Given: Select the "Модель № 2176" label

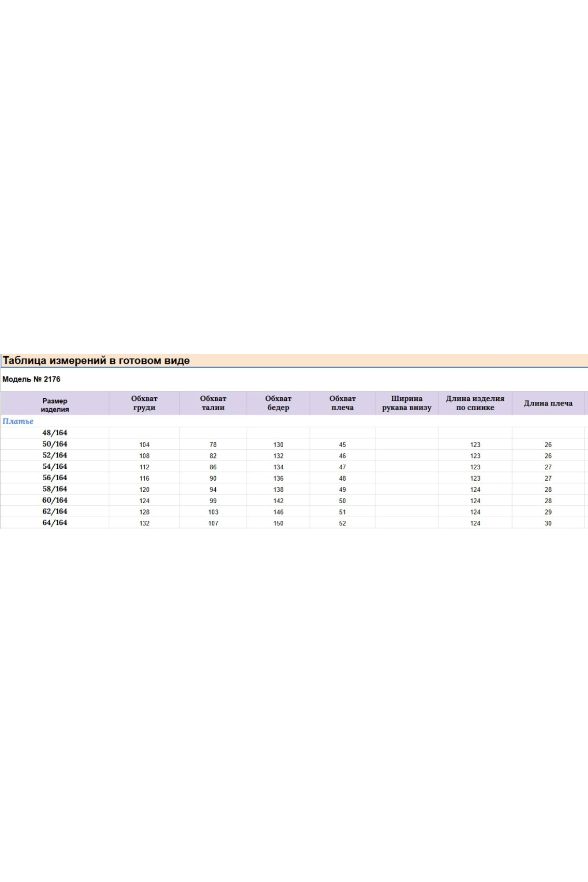Looking at the screenshot, I should click(x=31, y=379).
